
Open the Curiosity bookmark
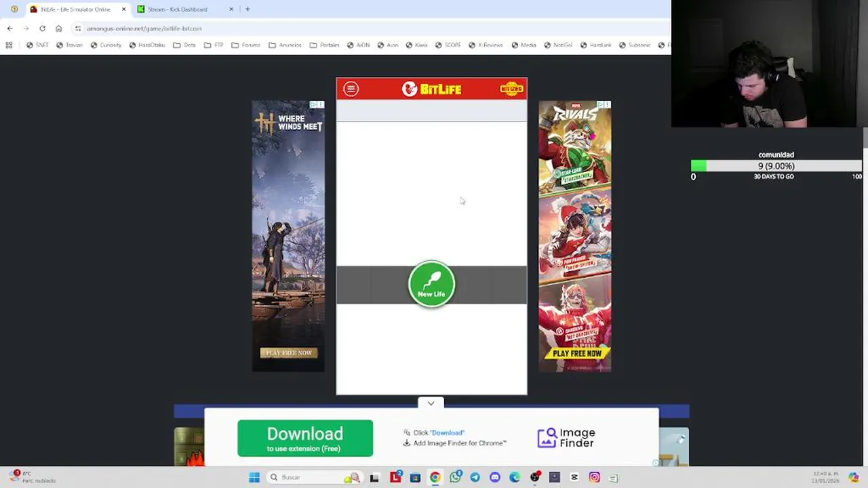point(106,45)
